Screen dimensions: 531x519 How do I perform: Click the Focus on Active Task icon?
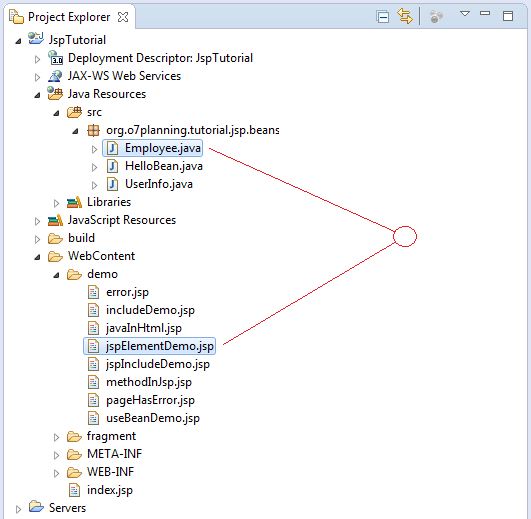pos(436,17)
